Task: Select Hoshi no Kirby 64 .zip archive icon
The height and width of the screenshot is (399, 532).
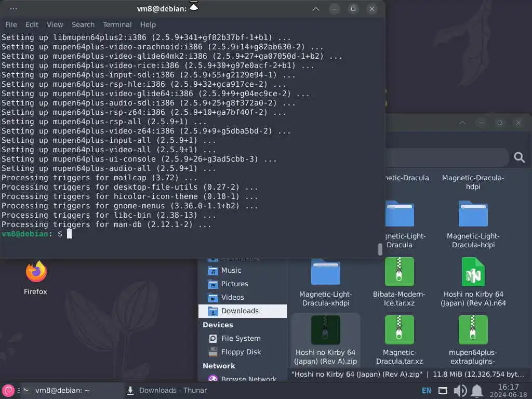Action: coord(325,330)
